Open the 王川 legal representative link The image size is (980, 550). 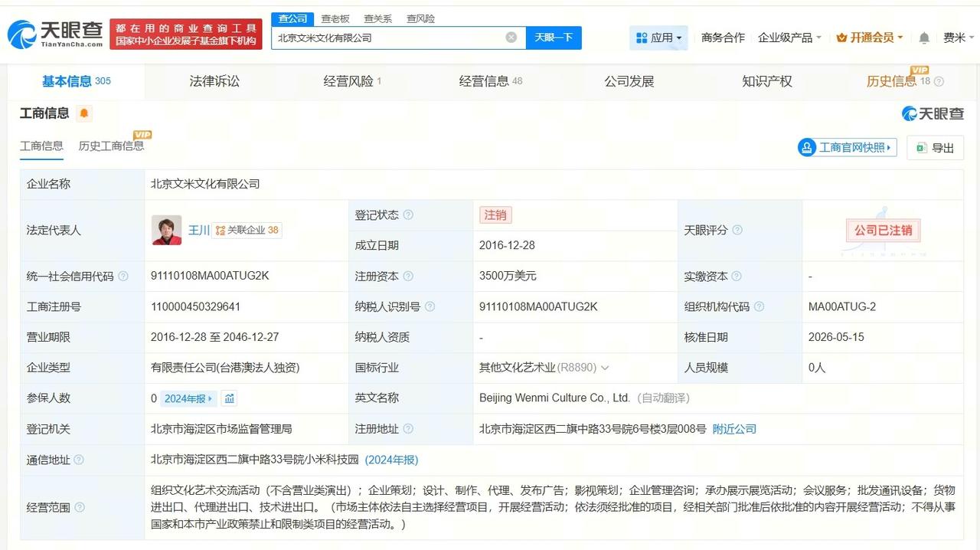tap(199, 230)
